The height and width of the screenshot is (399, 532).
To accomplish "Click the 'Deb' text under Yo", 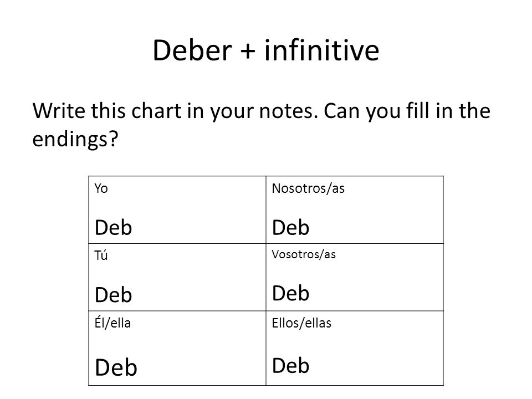I will (x=113, y=227).
